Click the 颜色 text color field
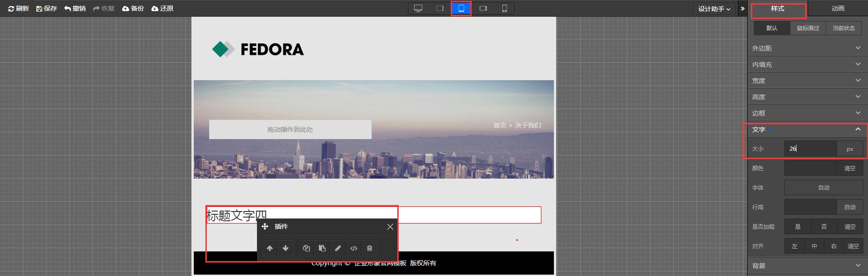The width and height of the screenshot is (868, 276). point(810,168)
